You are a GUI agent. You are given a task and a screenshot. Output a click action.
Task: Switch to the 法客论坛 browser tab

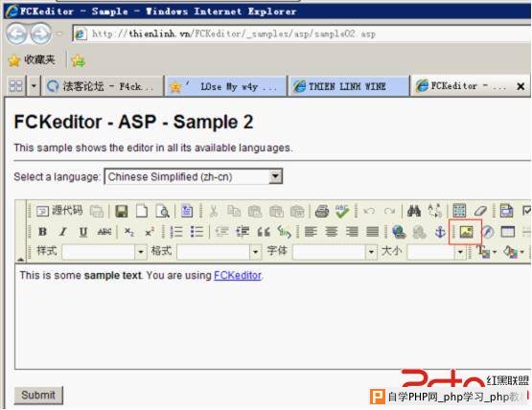point(103,86)
